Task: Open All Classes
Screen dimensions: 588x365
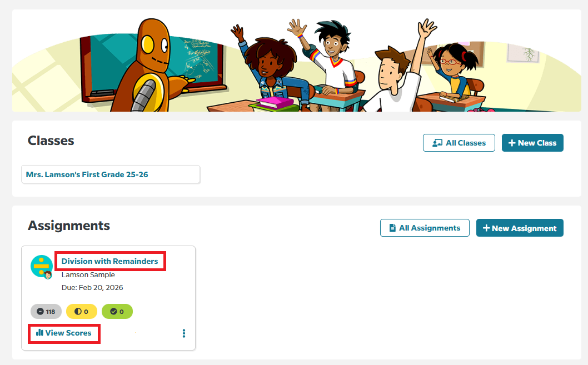Action: point(459,143)
